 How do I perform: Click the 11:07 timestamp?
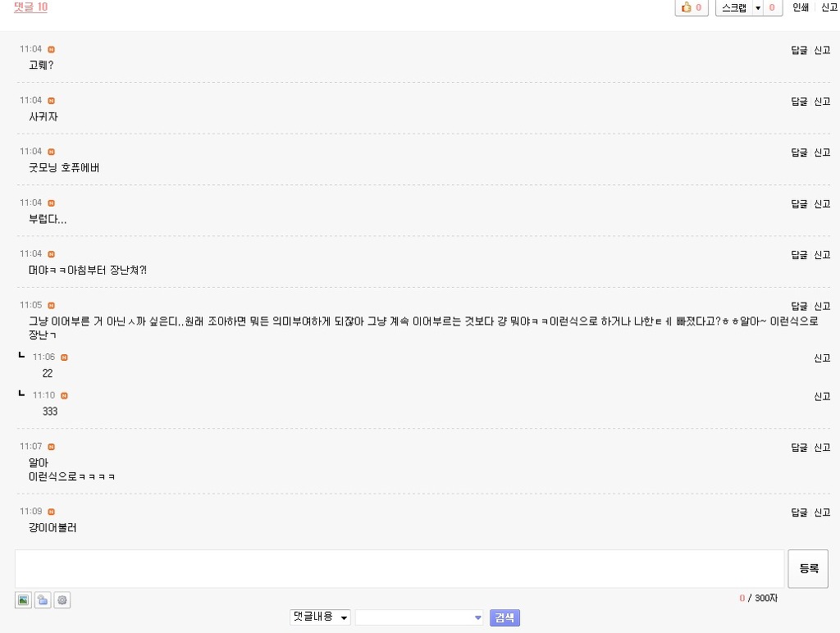[30, 447]
